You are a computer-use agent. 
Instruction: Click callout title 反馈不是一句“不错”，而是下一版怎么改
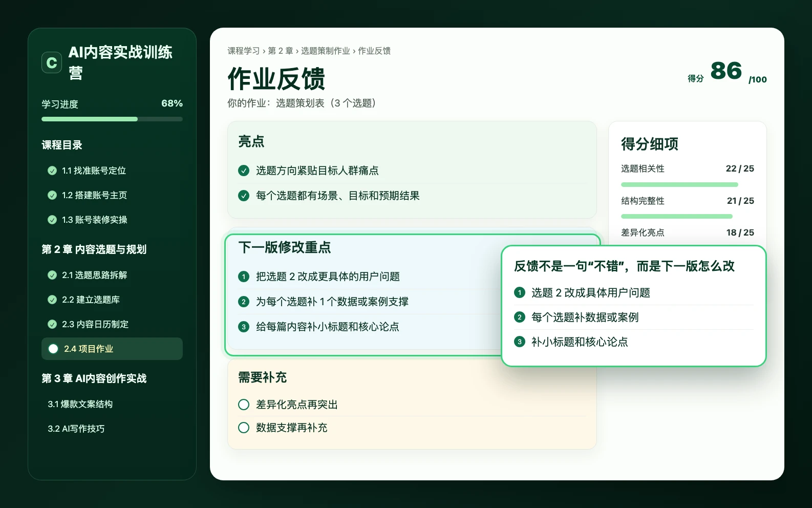(x=624, y=266)
